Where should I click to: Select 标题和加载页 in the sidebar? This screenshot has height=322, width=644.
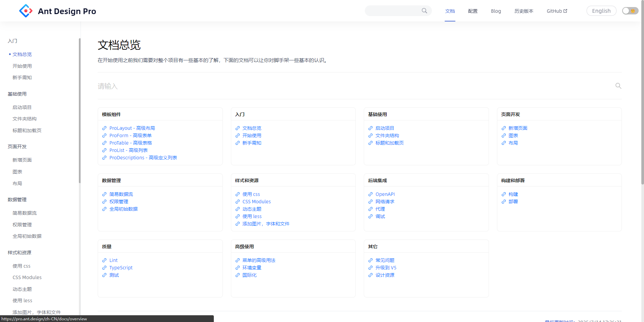[x=27, y=130]
